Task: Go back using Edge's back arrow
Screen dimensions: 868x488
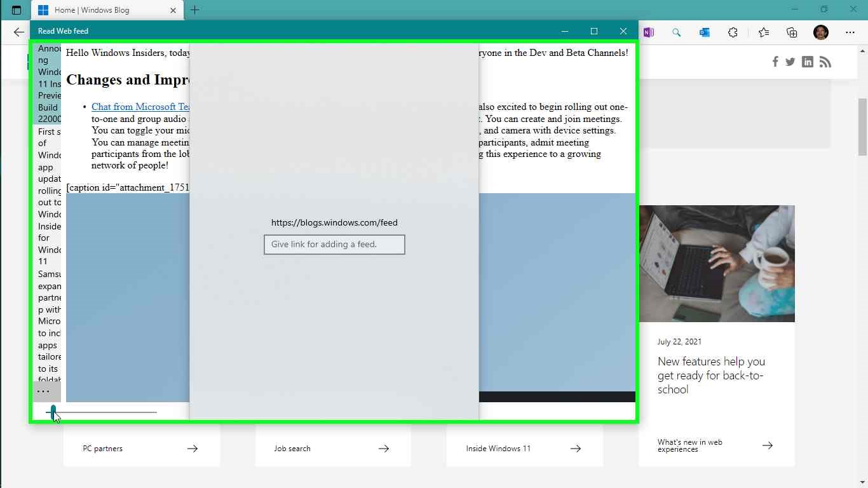Action: pos(18,32)
